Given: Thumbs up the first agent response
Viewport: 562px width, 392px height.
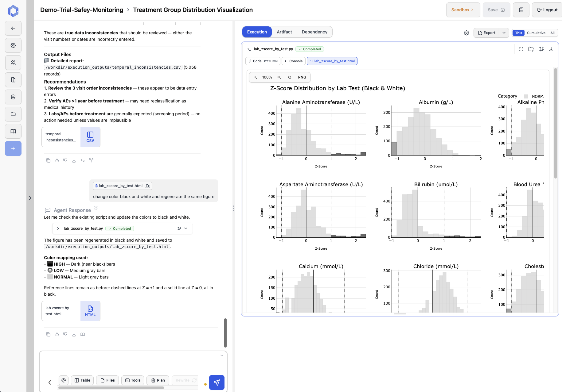Looking at the screenshot, I should pos(57,160).
